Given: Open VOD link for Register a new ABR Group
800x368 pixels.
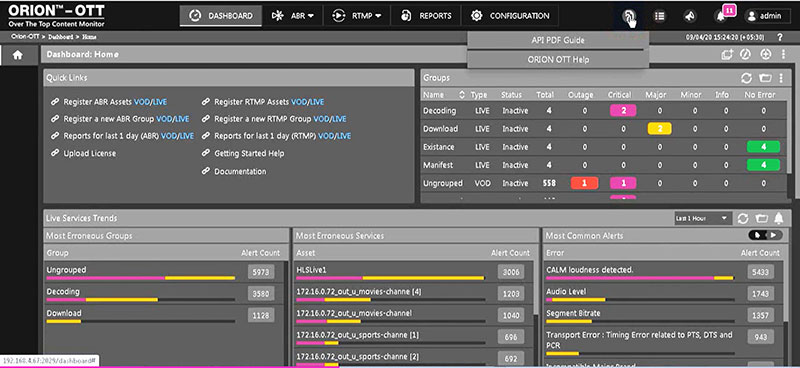Looking at the screenshot, I should click(x=163, y=119).
